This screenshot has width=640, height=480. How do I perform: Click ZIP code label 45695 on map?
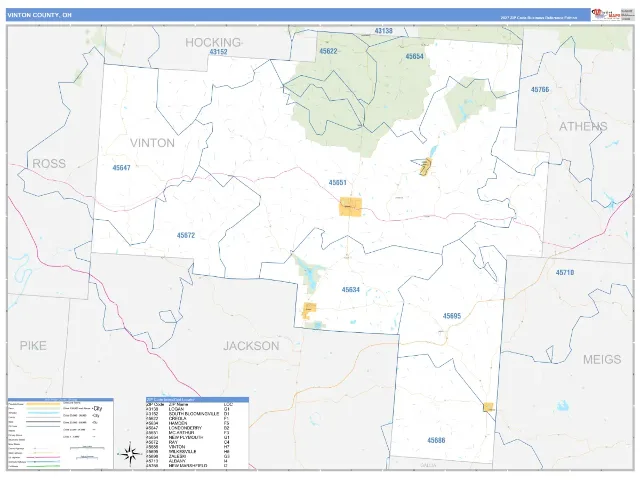click(452, 316)
